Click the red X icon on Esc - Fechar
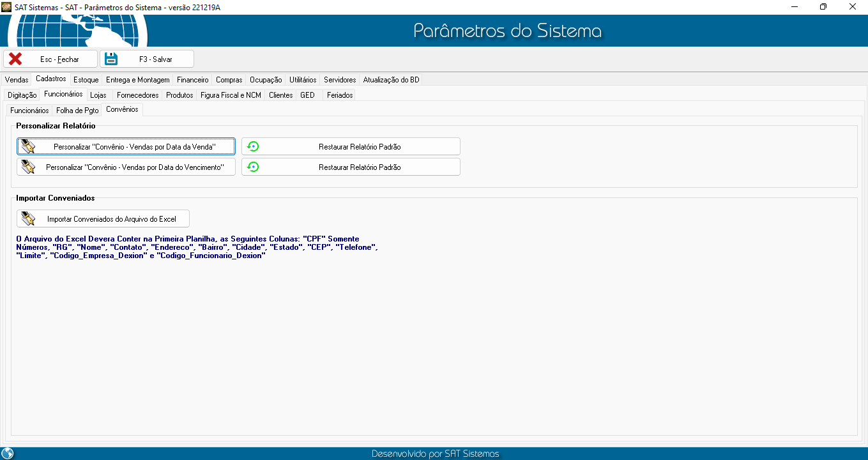The width and height of the screenshot is (868, 460). pyautogui.click(x=15, y=59)
